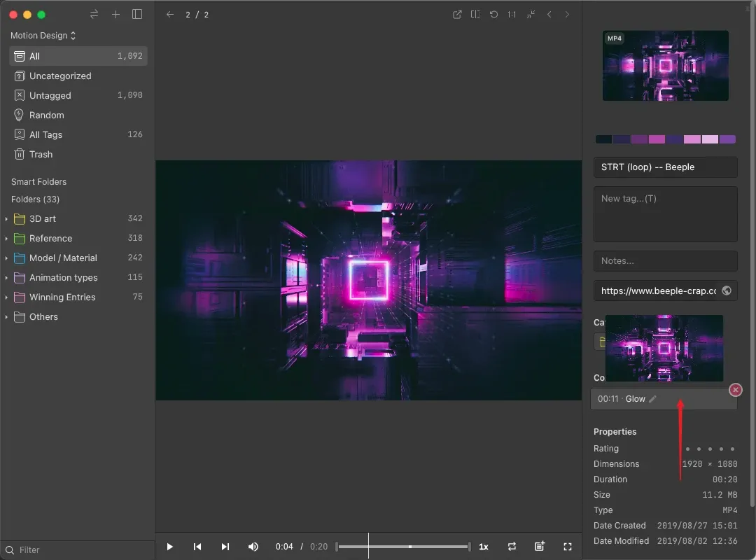Expand the Winning Entries folder arrow
Screen dimensions: 756x560
tap(6, 297)
